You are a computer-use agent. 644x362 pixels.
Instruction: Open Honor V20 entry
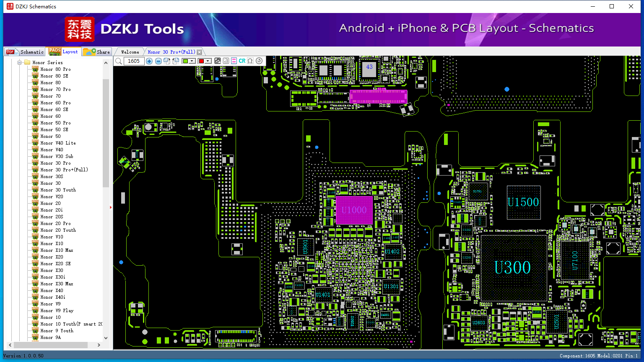tap(52, 197)
